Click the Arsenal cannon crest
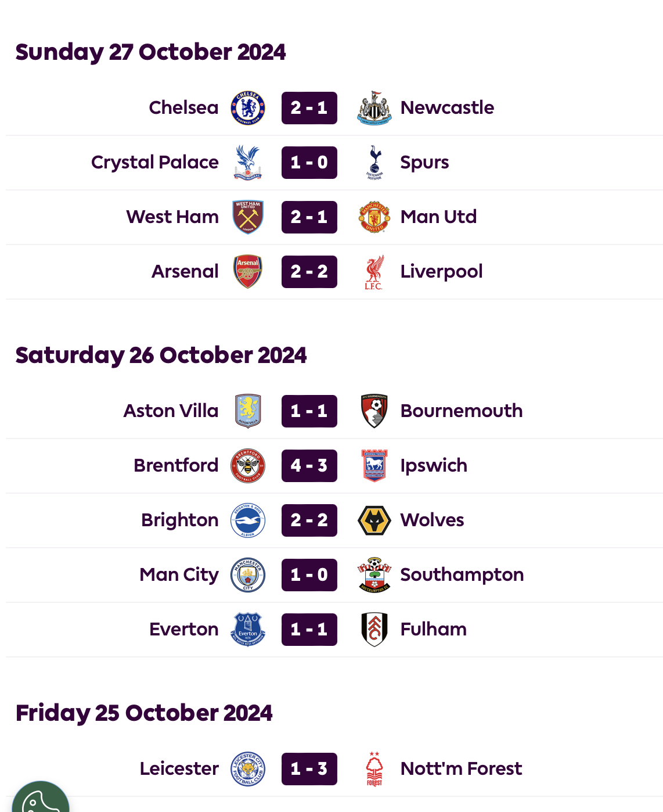The image size is (663, 812). [248, 272]
